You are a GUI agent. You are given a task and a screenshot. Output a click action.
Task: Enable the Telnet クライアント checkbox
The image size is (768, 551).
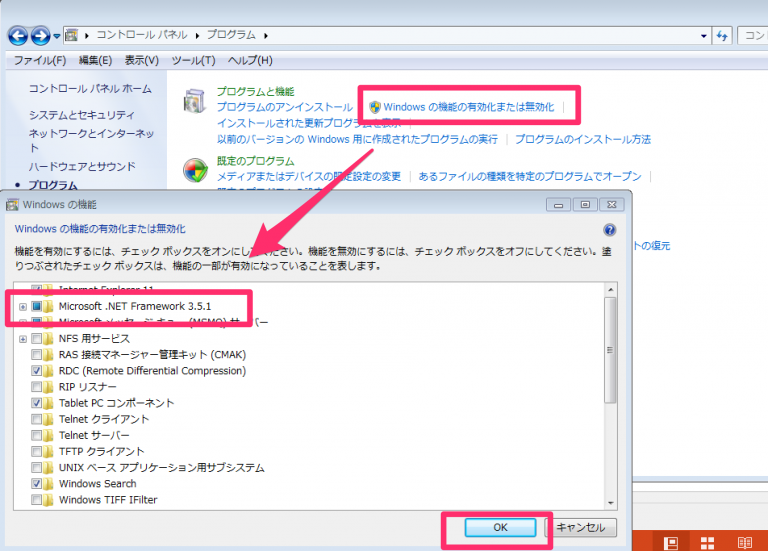click(x=37, y=419)
